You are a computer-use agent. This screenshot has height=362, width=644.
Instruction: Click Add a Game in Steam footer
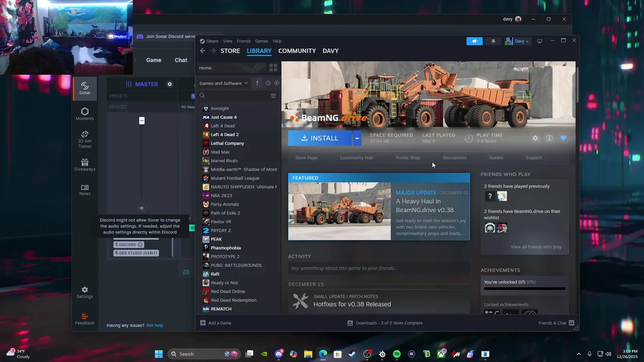[216, 323]
